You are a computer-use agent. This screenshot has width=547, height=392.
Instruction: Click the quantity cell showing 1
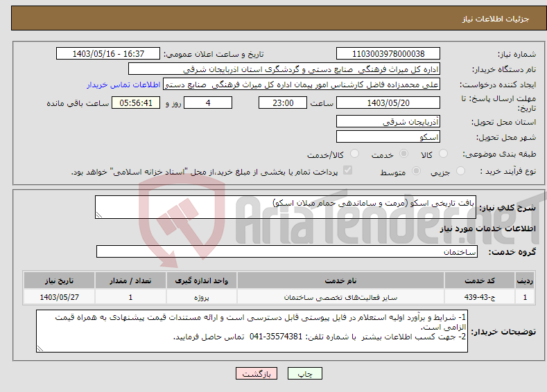pos(130,297)
